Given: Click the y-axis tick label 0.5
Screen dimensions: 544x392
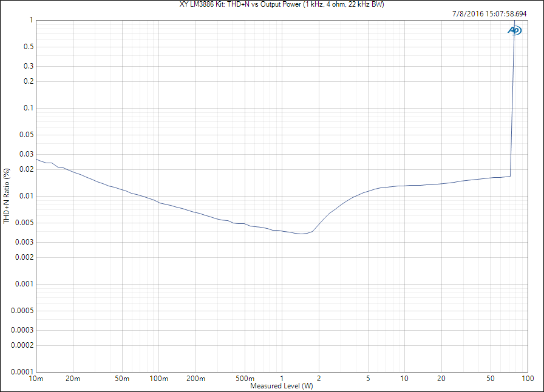Looking at the screenshot, I should (x=29, y=47).
